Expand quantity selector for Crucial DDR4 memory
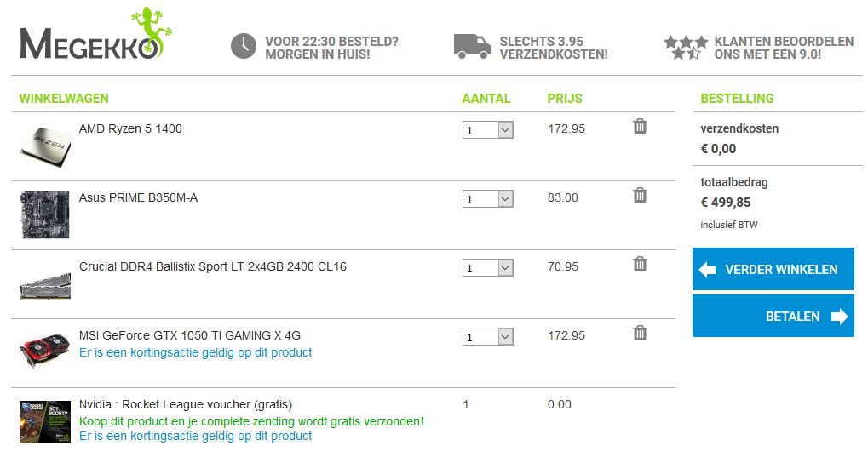The height and width of the screenshot is (474, 868). (x=488, y=268)
